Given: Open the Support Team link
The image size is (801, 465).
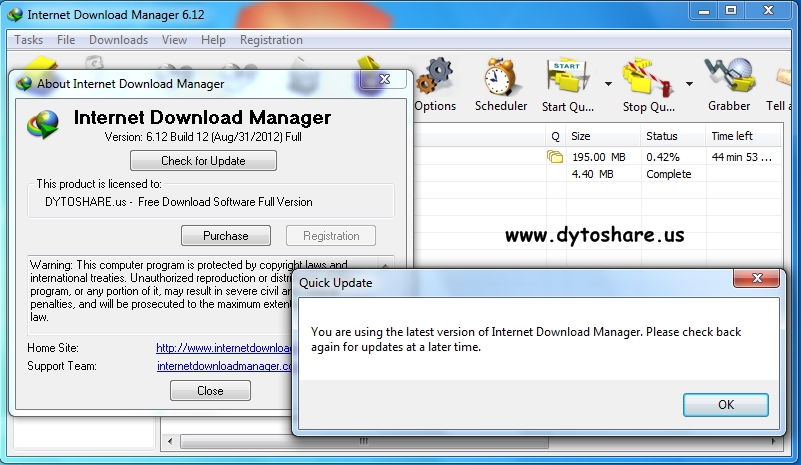Looking at the screenshot, I should point(224,366).
